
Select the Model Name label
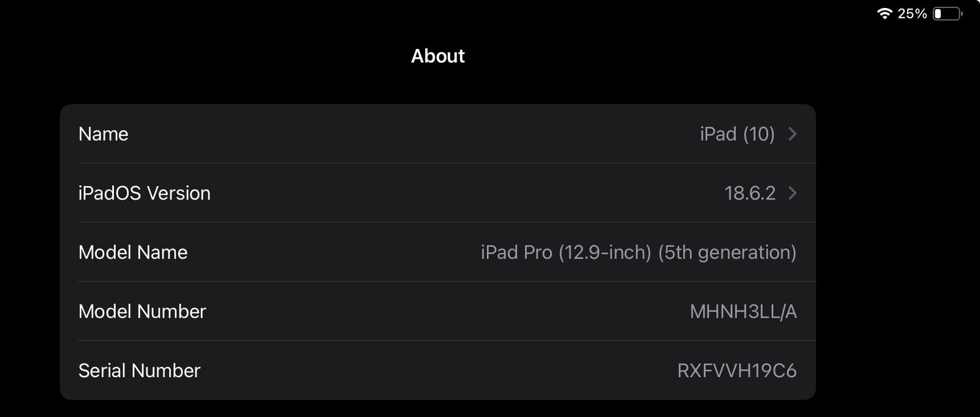(133, 252)
